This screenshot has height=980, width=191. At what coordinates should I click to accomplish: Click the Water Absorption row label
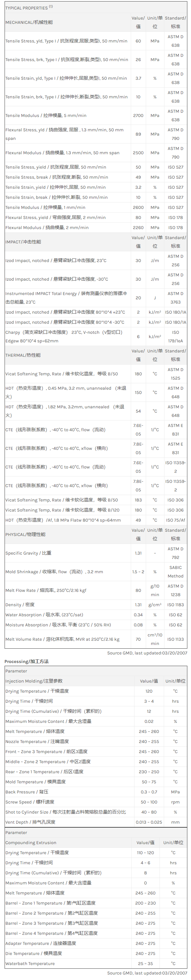44,615
